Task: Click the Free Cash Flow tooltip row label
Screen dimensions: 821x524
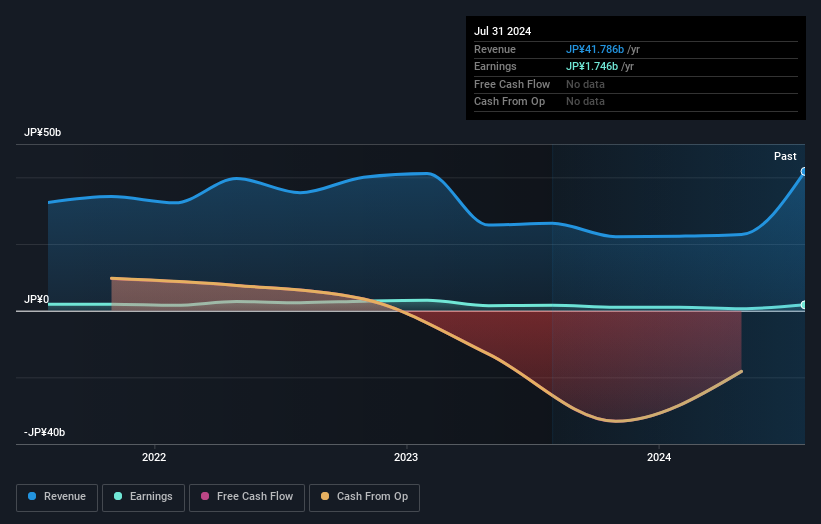Action: (x=512, y=84)
